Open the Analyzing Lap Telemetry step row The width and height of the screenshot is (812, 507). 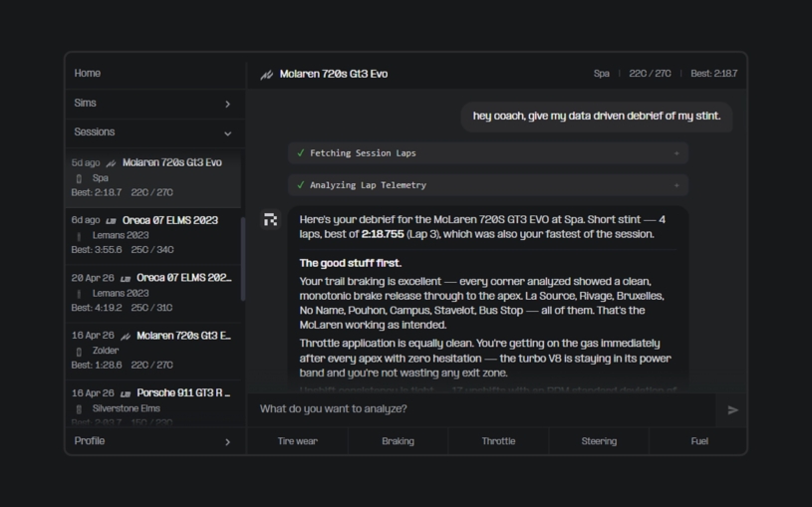pyautogui.click(x=488, y=185)
